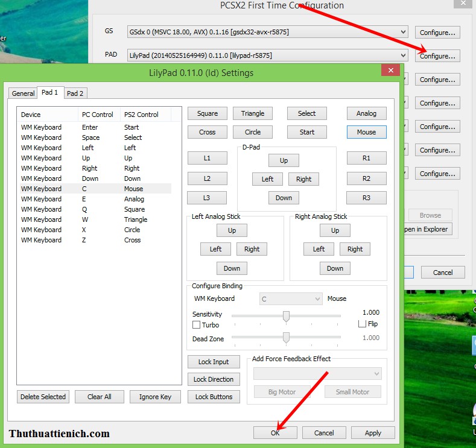This screenshot has width=476, height=448.
Task: Select the Space binding row
Action: 95,137
